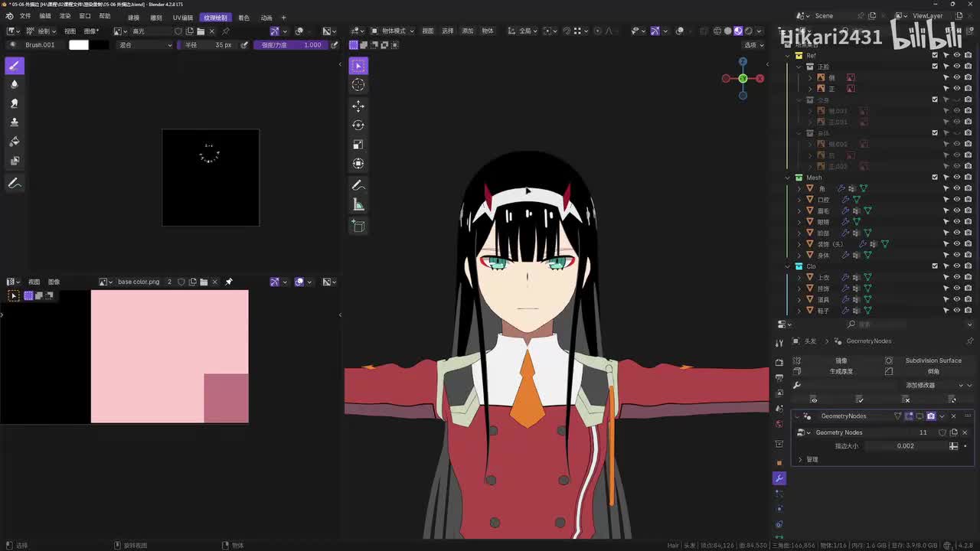Open the 编辑 Edit menu
The height and width of the screenshot is (551, 980).
point(45,17)
